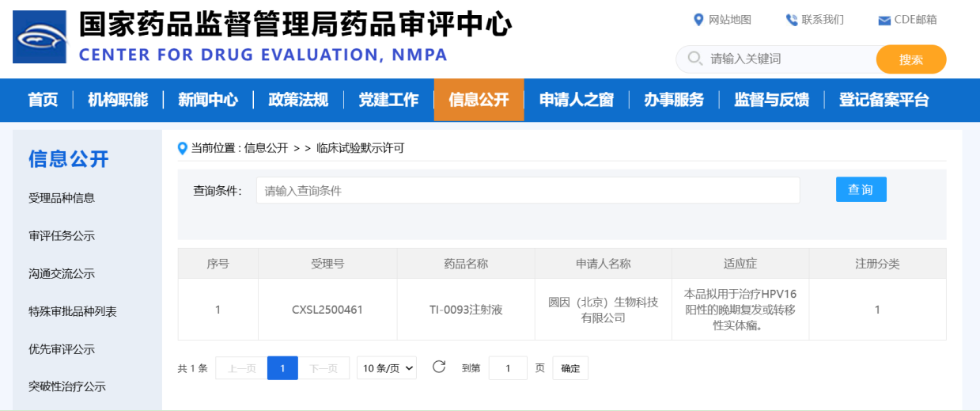Click the CDE logo icon
Viewport: 980px width, 411px height.
click(x=40, y=36)
